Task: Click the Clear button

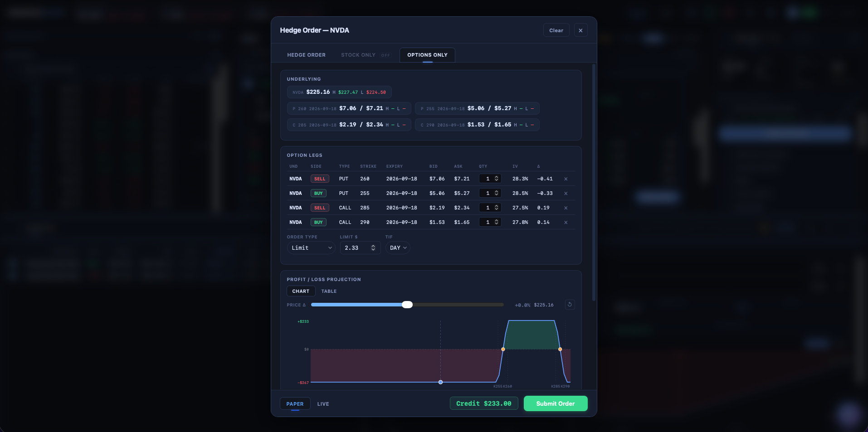Action: click(x=556, y=30)
